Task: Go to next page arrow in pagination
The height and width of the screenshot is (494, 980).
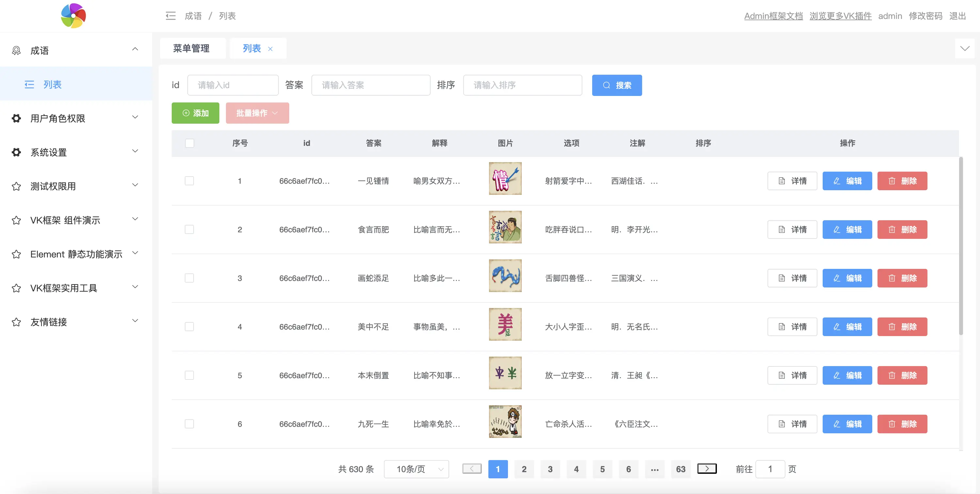Action: (706, 469)
